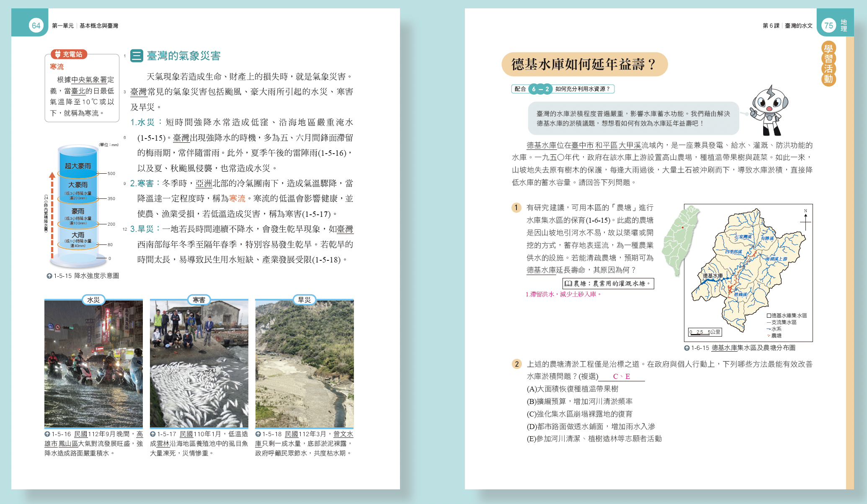Click header 第6課 臺灣的水文
The height and width of the screenshot is (504, 867).
[x=787, y=26]
